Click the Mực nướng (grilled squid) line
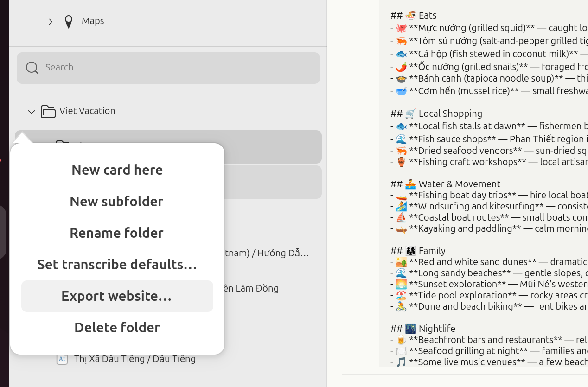 click(489, 28)
